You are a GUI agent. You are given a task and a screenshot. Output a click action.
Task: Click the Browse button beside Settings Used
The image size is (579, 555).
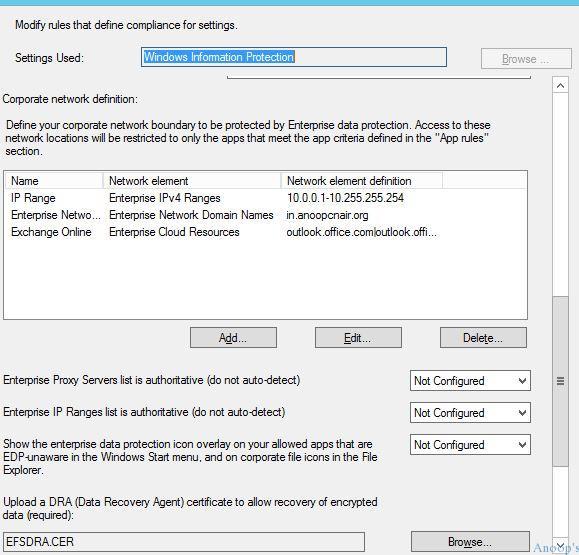click(526, 59)
